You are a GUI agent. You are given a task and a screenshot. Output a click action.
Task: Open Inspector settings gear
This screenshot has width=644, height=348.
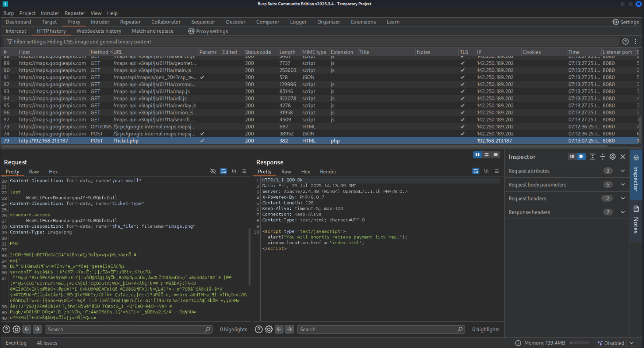[x=613, y=157]
